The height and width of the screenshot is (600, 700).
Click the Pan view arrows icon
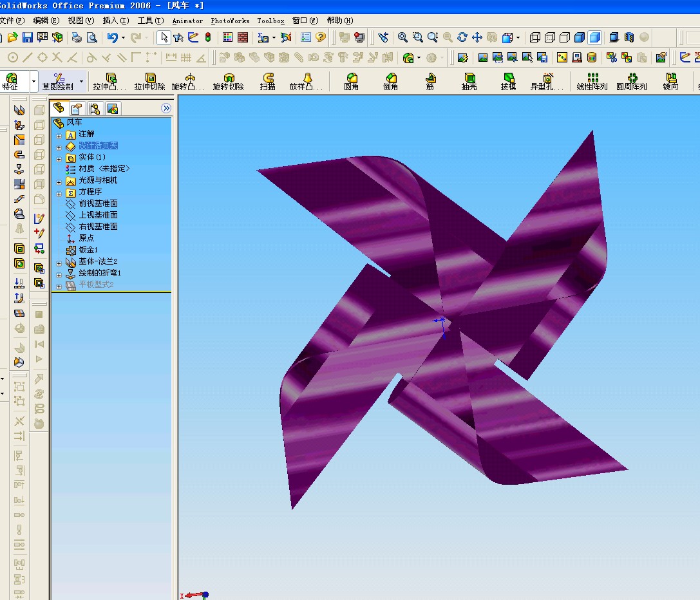pyautogui.click(x=477, y=37)
